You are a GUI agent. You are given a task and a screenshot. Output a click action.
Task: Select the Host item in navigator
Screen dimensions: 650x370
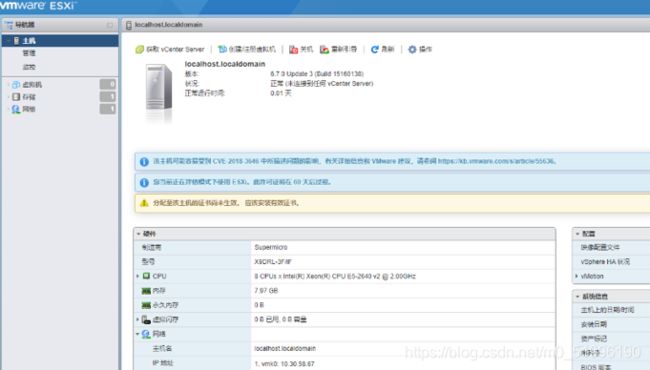point(60,41)
